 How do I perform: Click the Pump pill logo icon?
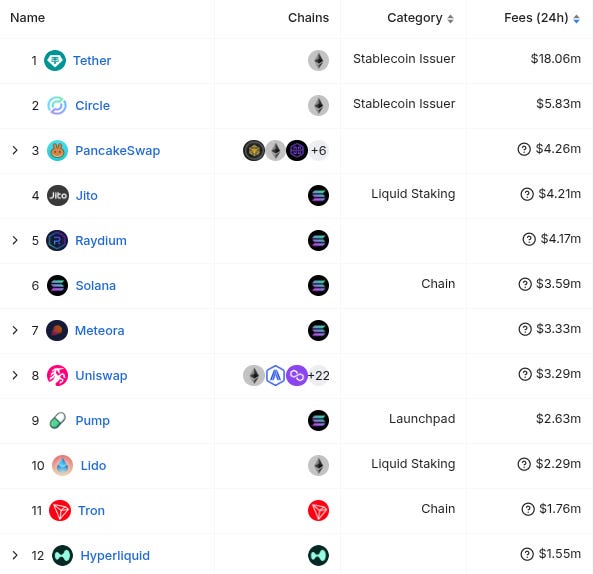58,420
